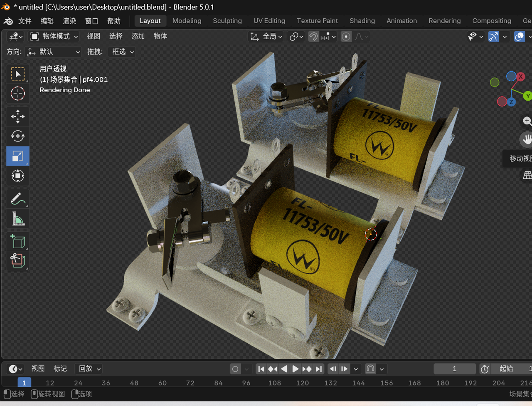Switch to the Sculpting workspace tab

(x=227, y=21)
